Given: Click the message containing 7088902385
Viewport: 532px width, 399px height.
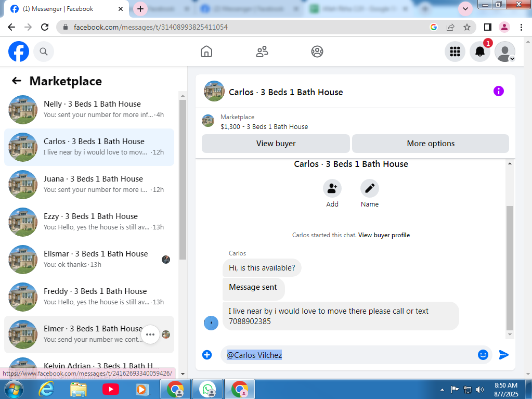Looking at the screenshot, I should point(341,316).
